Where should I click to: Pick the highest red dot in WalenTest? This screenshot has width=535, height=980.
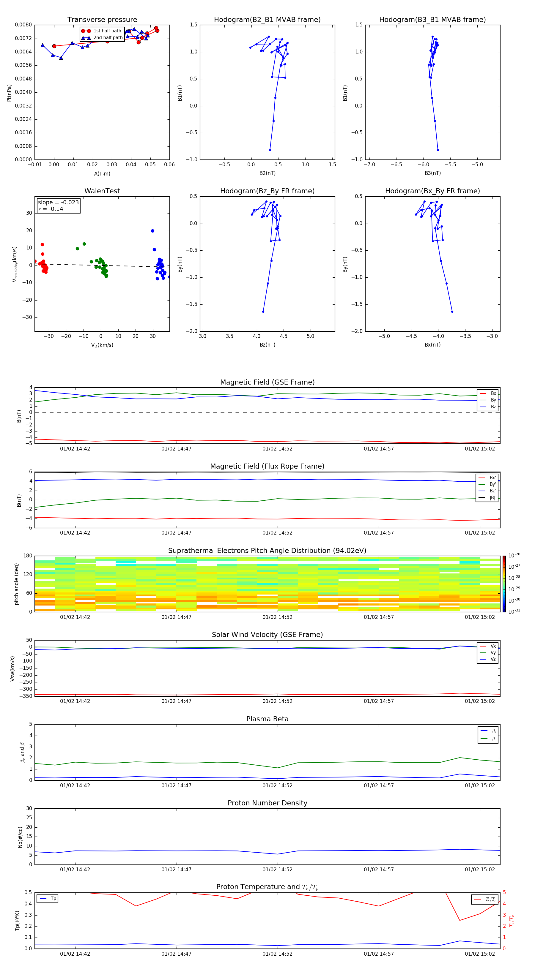42,245
